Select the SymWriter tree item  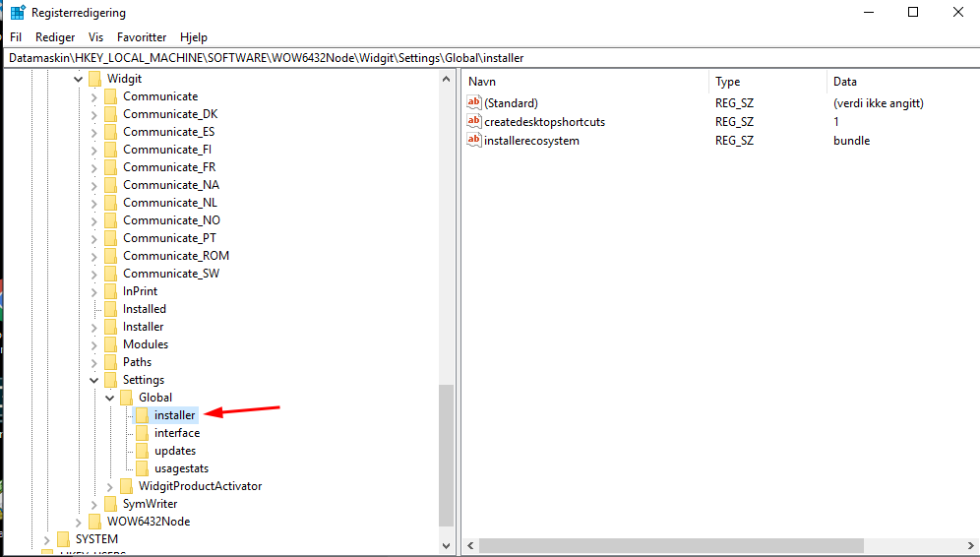[150, 504]
